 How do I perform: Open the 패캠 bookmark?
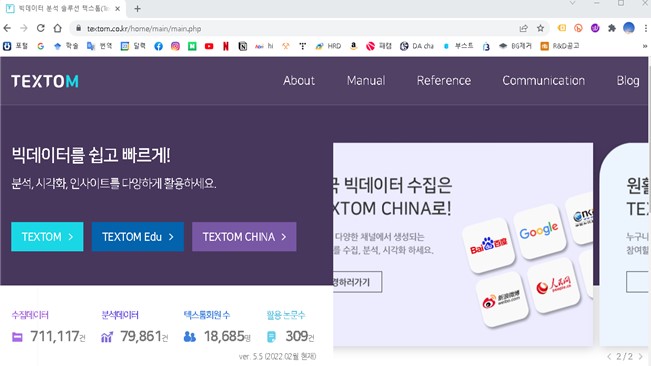click(x=379, y=46)
